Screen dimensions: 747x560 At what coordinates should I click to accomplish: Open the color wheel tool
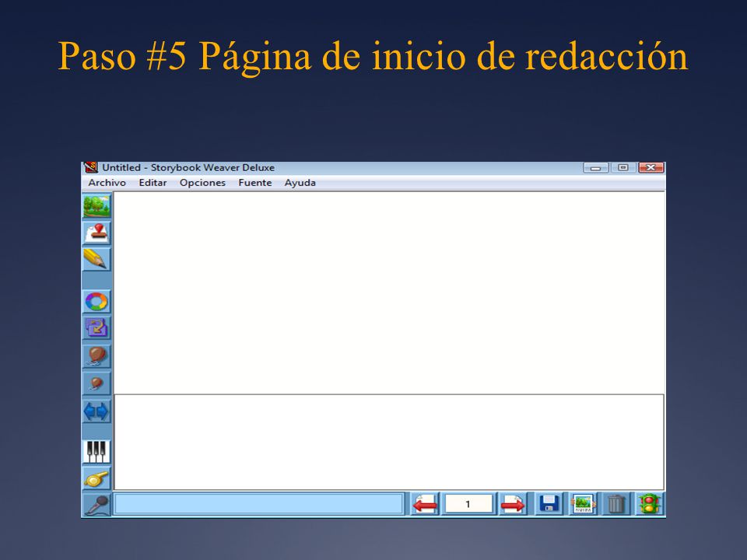click(96, 302)
